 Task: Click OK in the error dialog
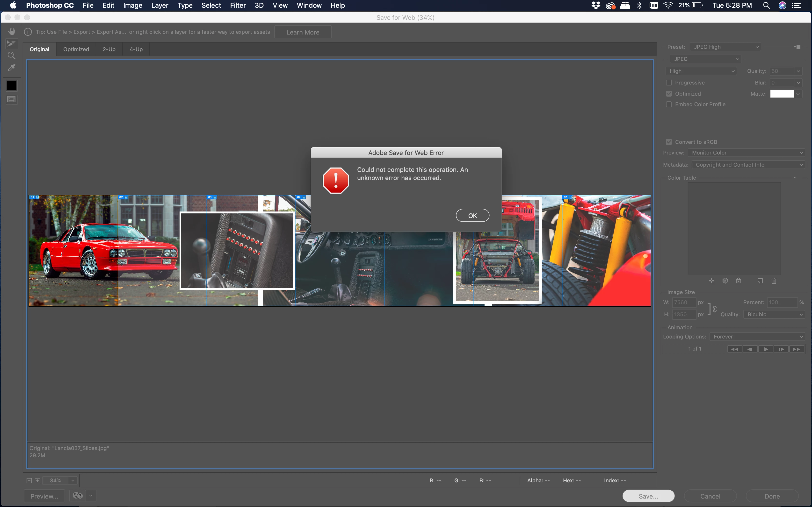click(x=472, y=216)
